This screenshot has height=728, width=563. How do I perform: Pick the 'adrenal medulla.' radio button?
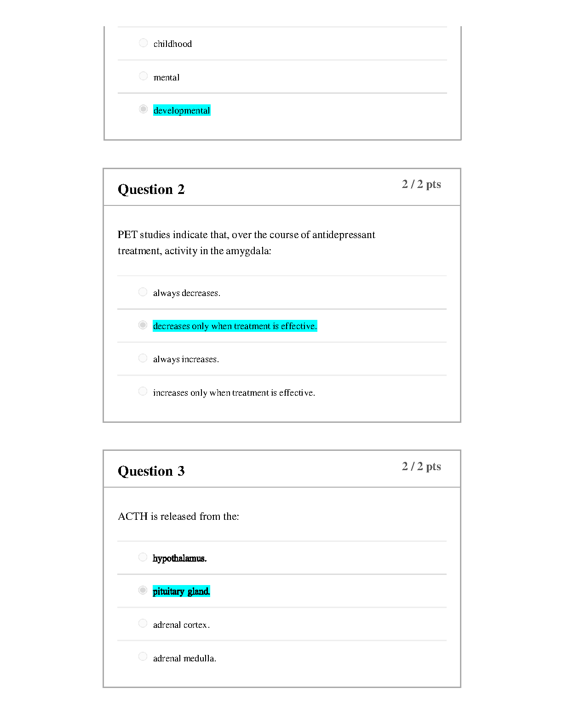pyautogui.click(x=143, y=656)
